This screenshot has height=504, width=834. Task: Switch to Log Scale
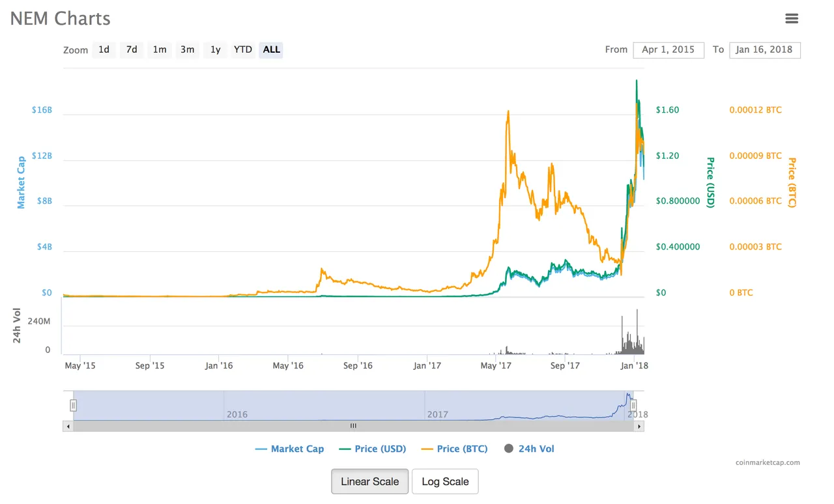tap(445, 482)
